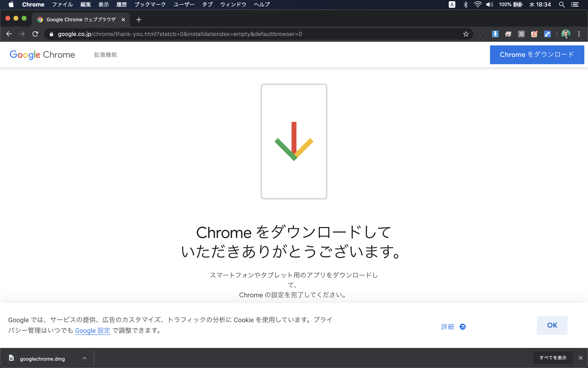Click the googlechrome.dmg file icon
Image resolution: width=588 pixels, height=368 pixels.
[11, 358]
